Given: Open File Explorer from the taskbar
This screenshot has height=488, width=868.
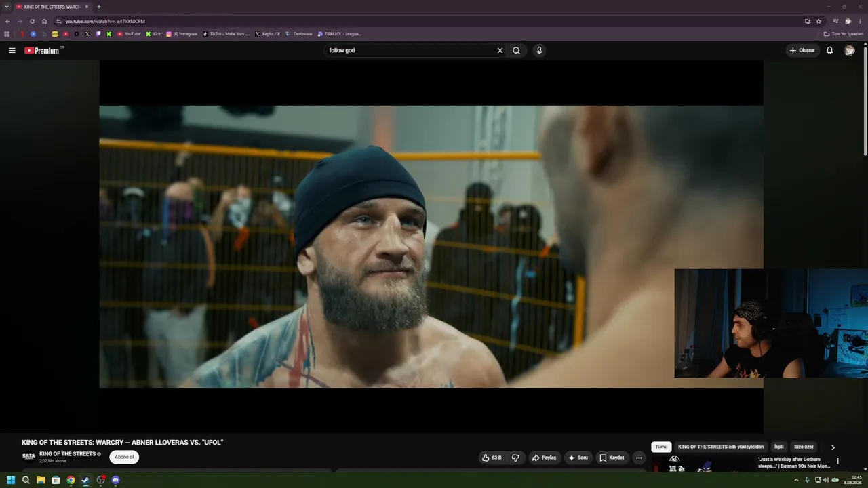Looking at the screenshot, I should tap(41, 480).
